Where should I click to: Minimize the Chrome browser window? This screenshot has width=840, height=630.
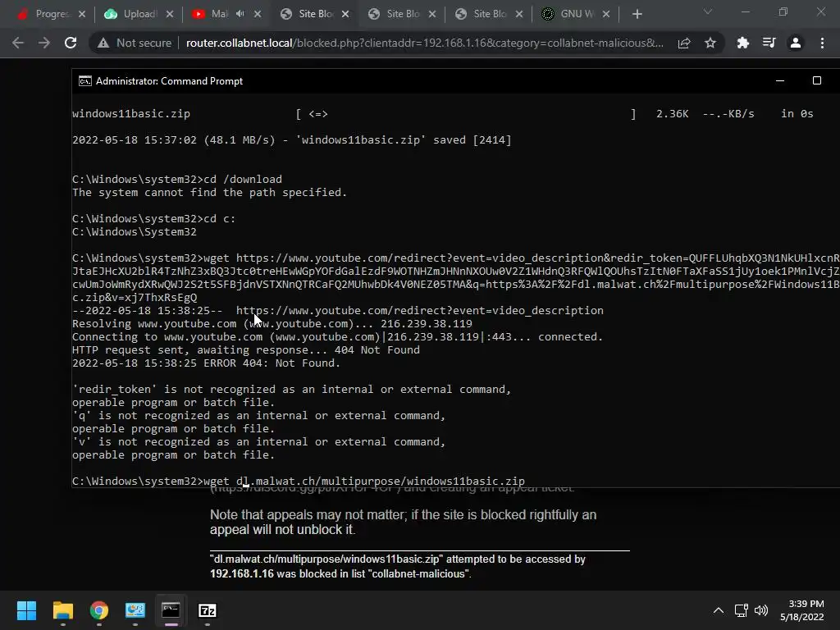click(745, 11)
